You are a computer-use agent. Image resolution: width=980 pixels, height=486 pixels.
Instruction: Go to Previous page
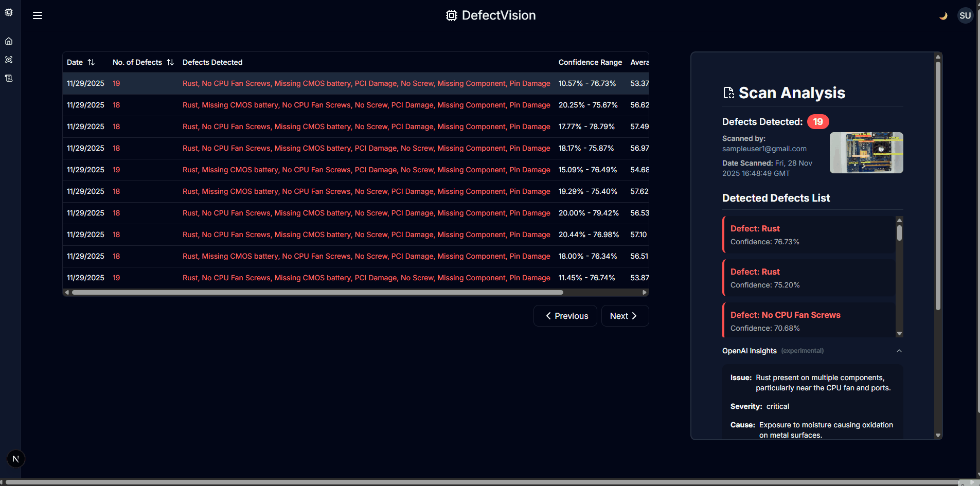(x=565, y=316)
